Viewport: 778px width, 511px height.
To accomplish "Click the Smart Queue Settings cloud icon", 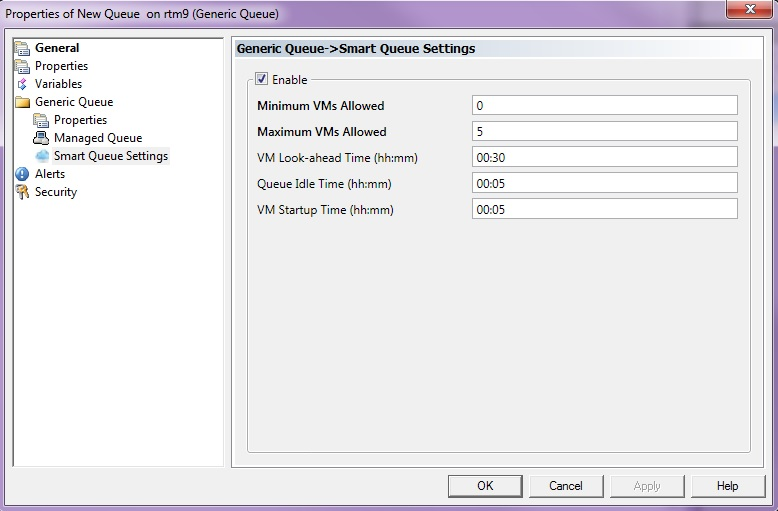I will point(41,156).
